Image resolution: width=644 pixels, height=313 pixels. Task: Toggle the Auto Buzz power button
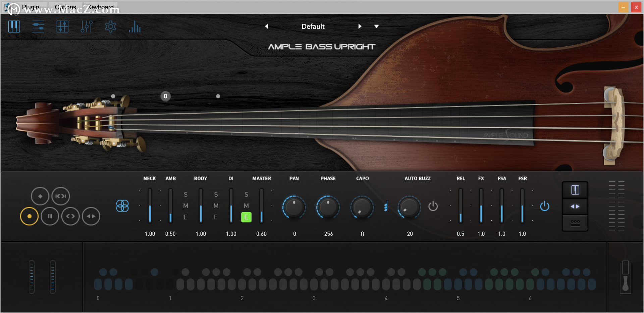(433, 206)
